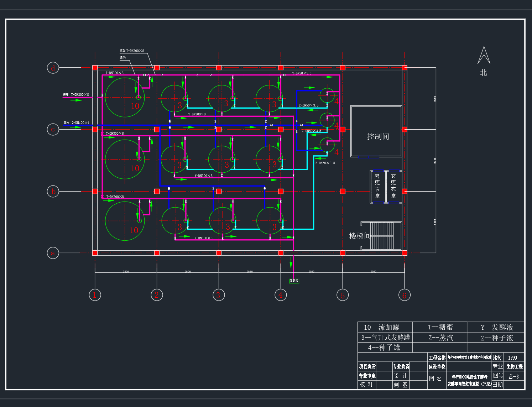This screenshot has width=532, height=407.
Task: Click legend entry 'Z--蒸汽'
Action: (441, 338)
